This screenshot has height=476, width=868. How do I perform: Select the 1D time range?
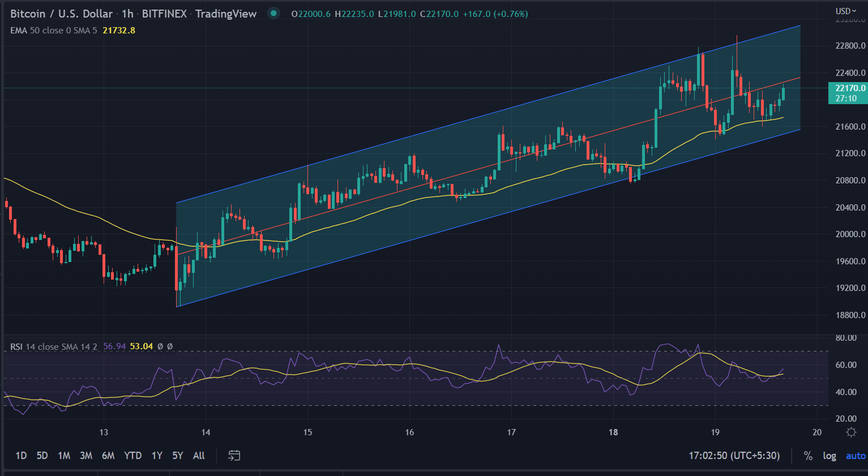(21, 456)
